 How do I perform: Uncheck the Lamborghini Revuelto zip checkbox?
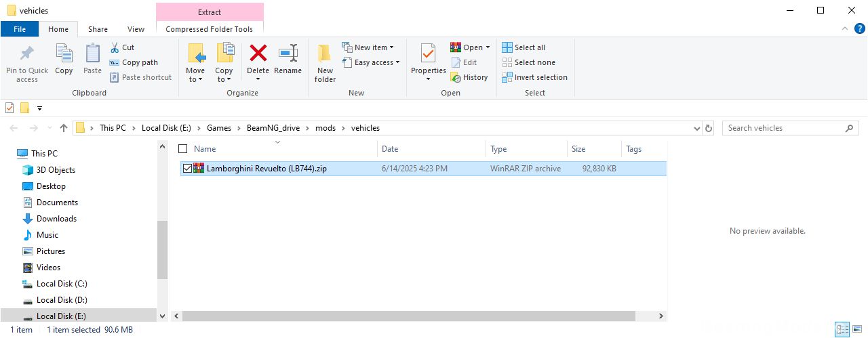[187, 169]
